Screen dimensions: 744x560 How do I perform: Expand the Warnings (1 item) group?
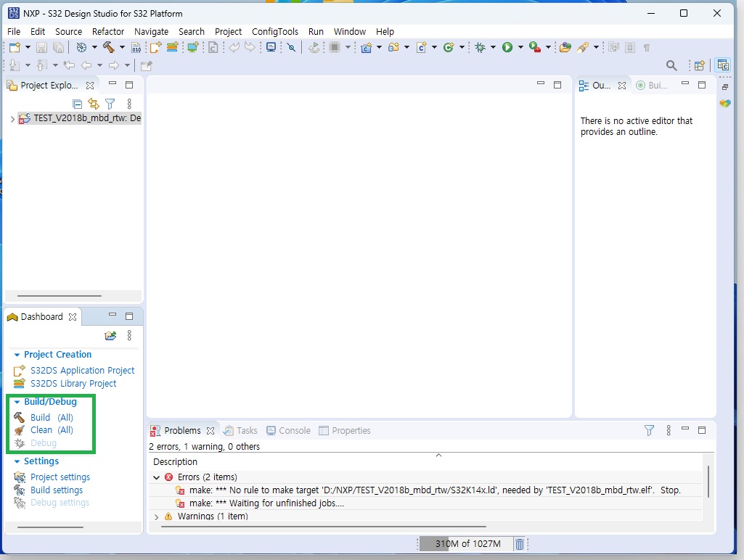158,516
